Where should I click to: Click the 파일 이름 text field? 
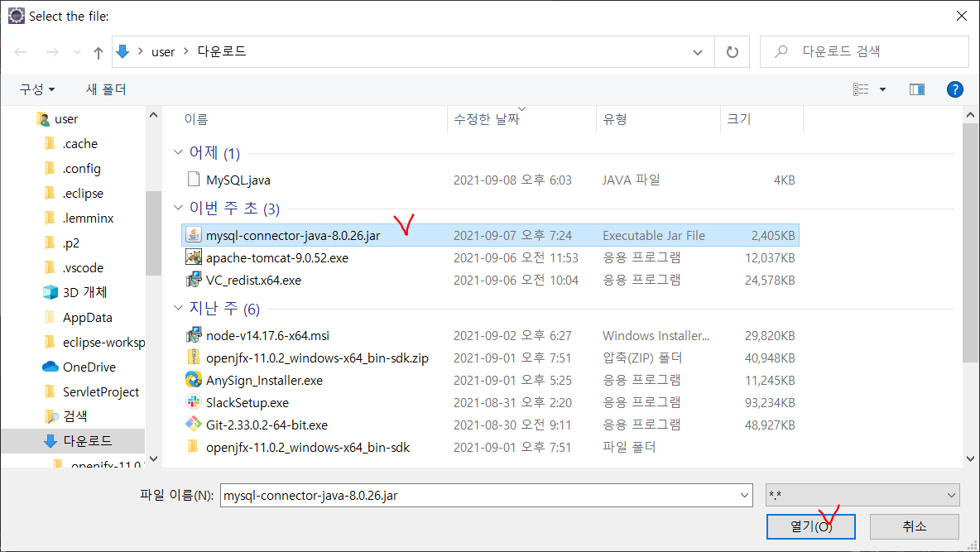[x=478, y=495]
